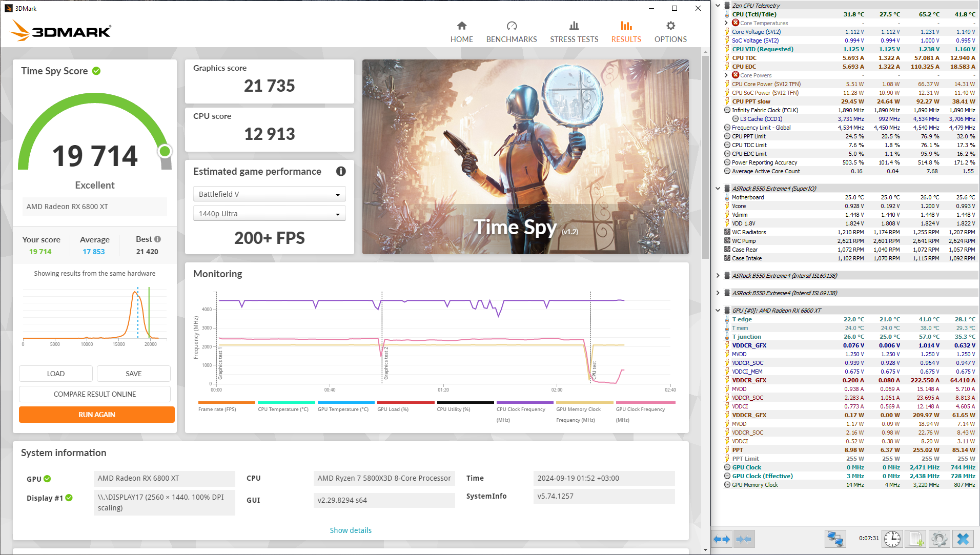Open HWiNFO remote monitoring computers icon
This screenshot has height=555, width=980.
(835, 539)
